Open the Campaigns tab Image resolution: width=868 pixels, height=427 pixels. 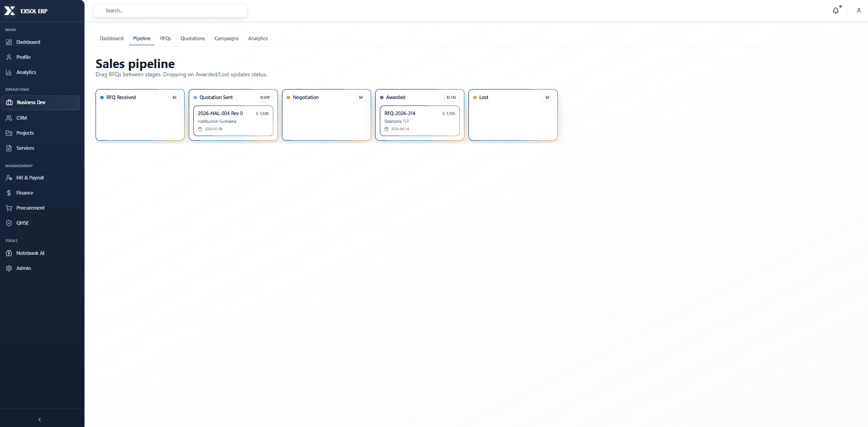pyautogui.click(x=226, y=38)
